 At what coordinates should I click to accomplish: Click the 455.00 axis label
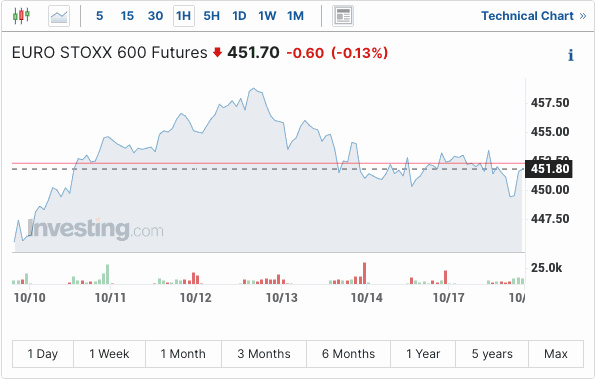pos(550,132)
